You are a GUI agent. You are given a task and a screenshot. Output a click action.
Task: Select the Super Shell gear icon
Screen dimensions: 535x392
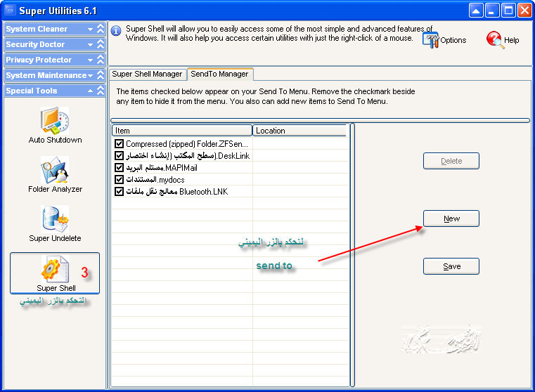pyautogui.click(x=55, y=269)
